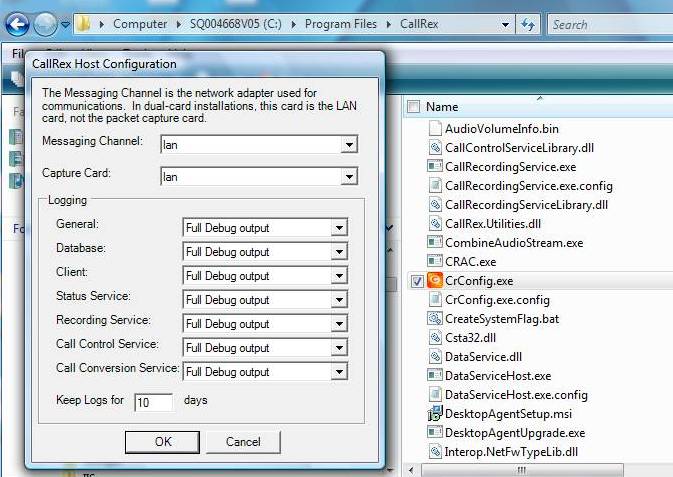Click the CallRex Host Configuration title bar
This screenshot has height=477, width=673.
(205, 64)
